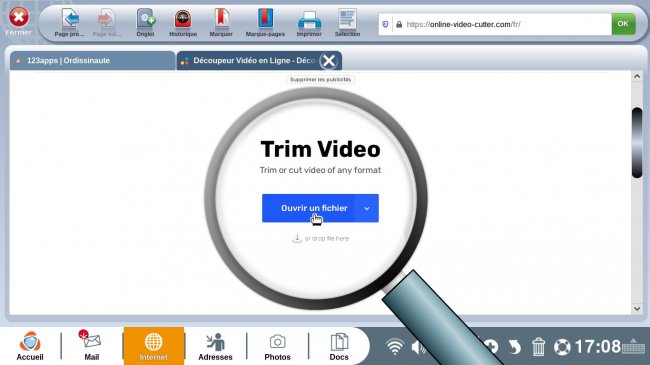Click the volume speaker icon
Screen dimensions: 650x365
pyautogui.click(x=418, y=347)
